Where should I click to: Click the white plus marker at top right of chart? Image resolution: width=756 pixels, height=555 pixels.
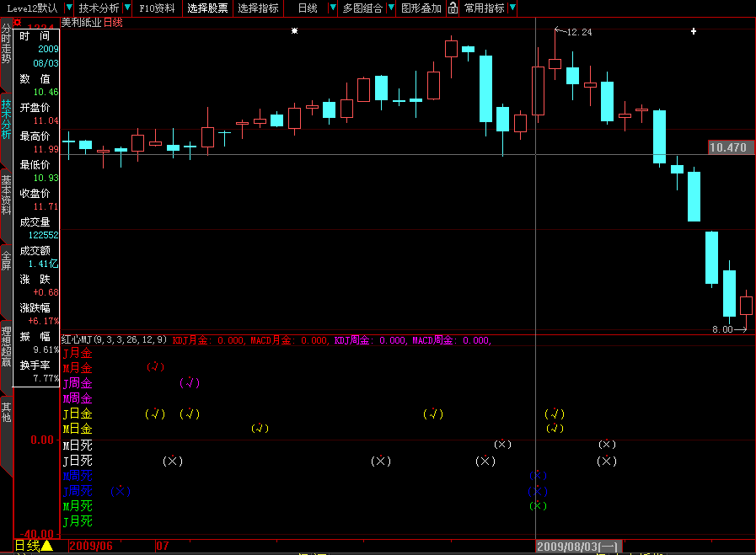point(694,31)
